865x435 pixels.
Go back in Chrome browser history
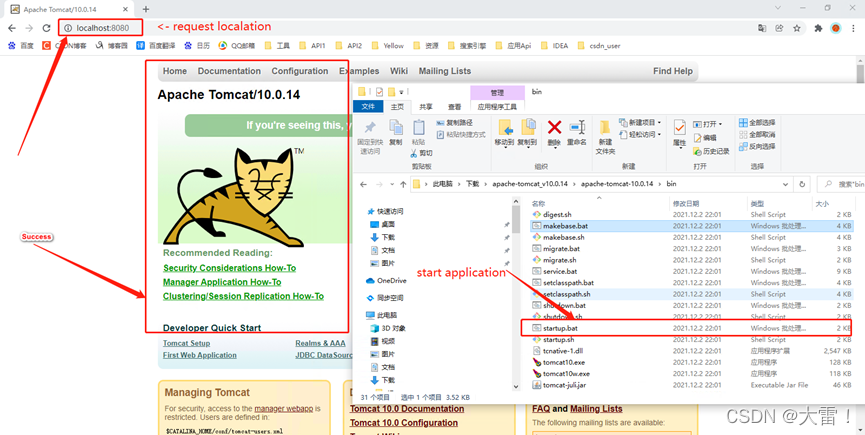click(x=12, y=28)
